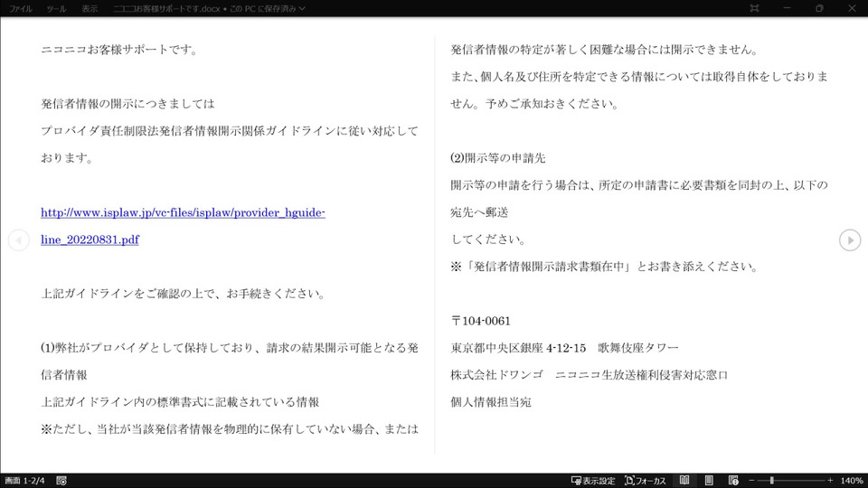Close the Word document window
The width and height of the screenshot is (868, 488).
pos(852,8)
